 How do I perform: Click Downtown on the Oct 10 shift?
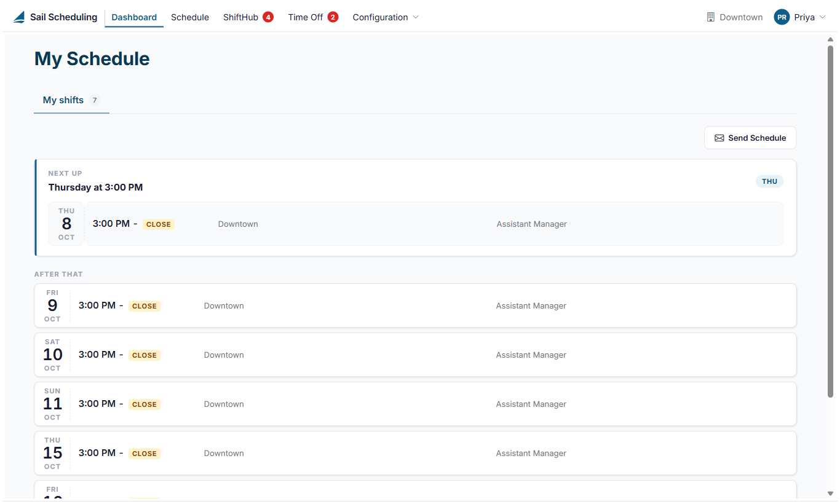(224, 355)
